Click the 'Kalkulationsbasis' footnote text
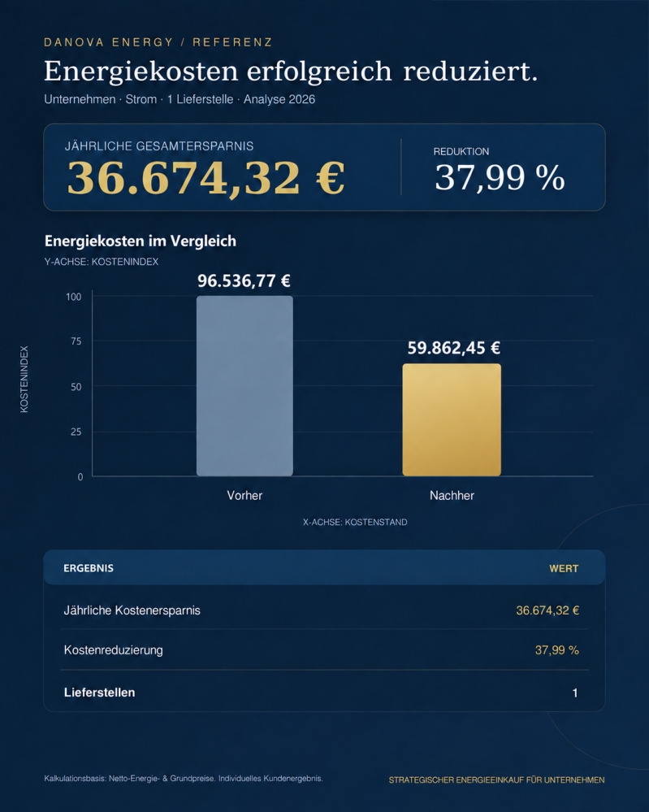The height and width of the screenshot is (812, 649). [x=184, y=779]
